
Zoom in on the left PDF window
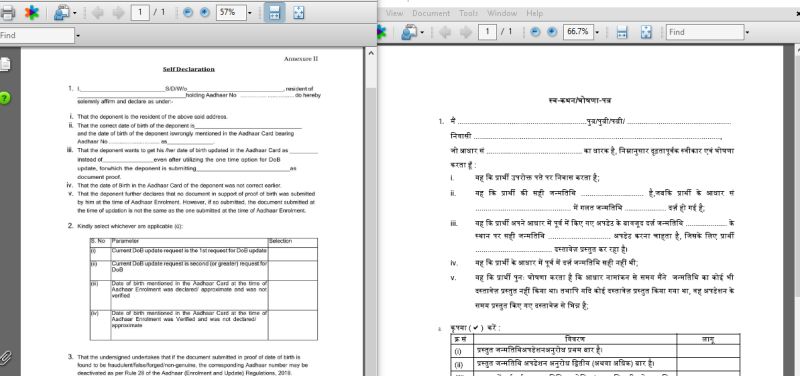pyautogui.click(x=205, y=13)
